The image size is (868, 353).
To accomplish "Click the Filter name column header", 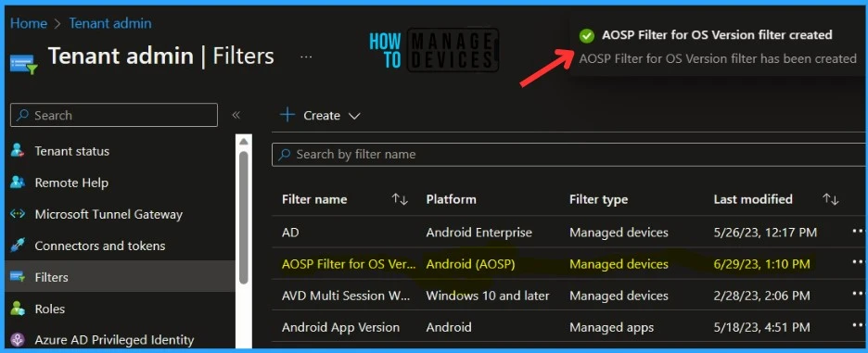I will coord(314,200).
